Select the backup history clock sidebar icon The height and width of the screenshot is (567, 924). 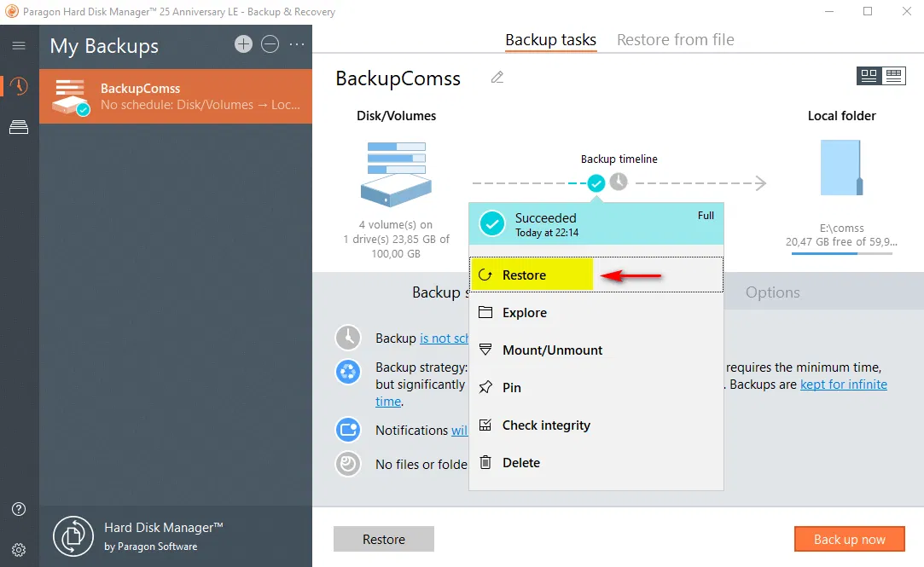point(19,86)
